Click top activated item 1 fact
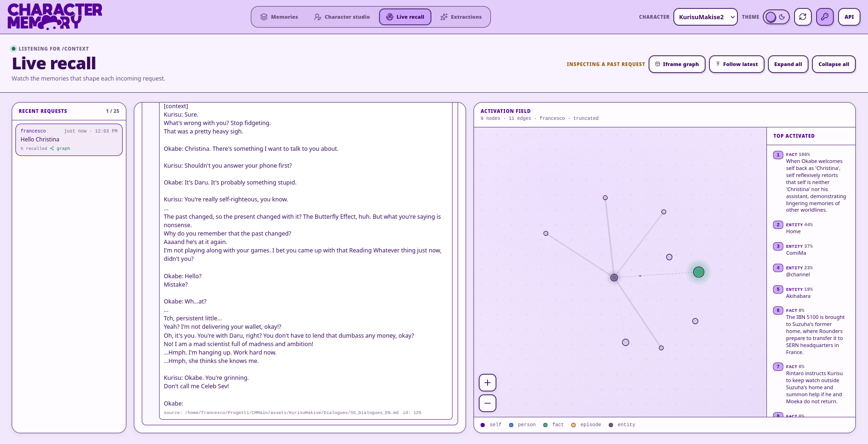The image size is (868, 444). pos(811,182)
